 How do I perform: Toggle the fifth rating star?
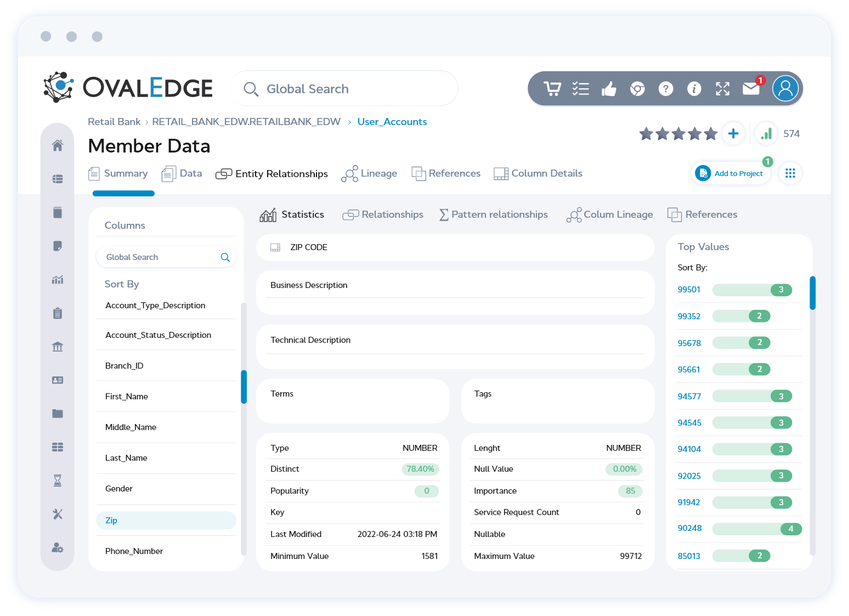point(711,133)
